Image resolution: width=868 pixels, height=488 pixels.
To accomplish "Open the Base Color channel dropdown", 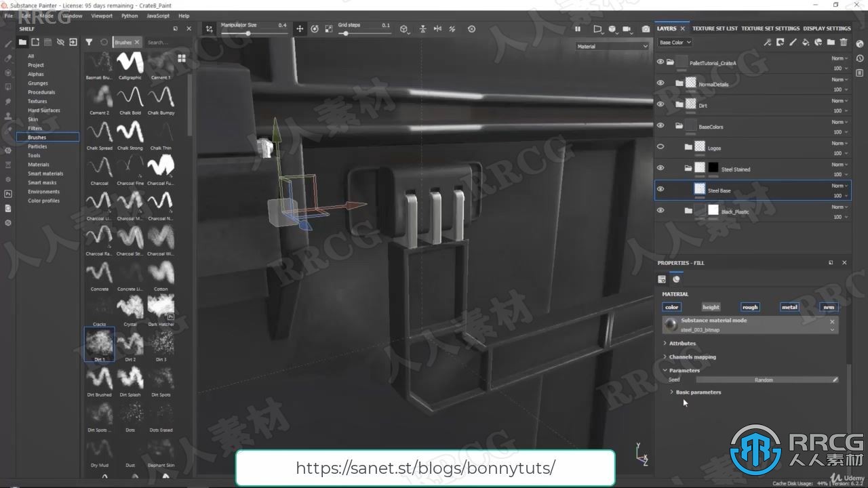I will pos(674,42).
